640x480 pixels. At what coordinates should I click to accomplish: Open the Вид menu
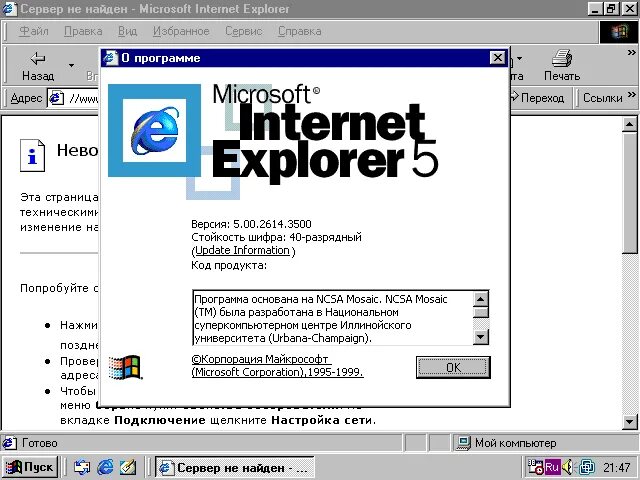click(x=127, y=31)
